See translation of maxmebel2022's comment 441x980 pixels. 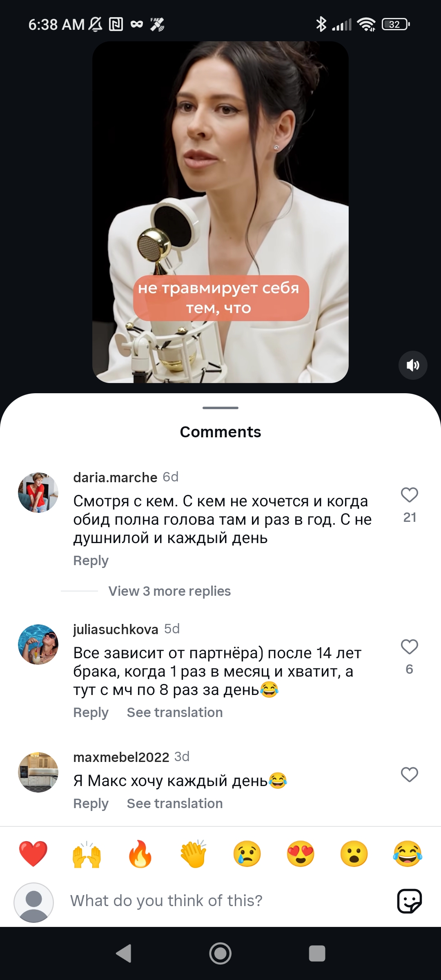pyautogui.click(x=175, y=803)
